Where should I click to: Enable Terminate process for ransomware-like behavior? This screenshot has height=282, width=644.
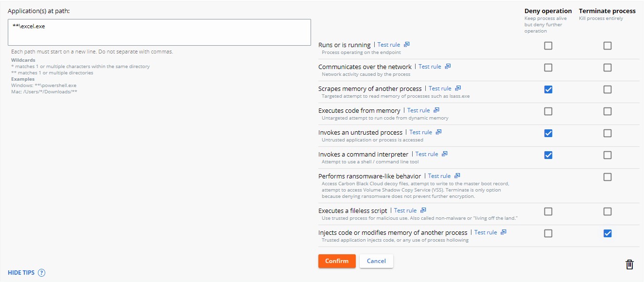607,177
